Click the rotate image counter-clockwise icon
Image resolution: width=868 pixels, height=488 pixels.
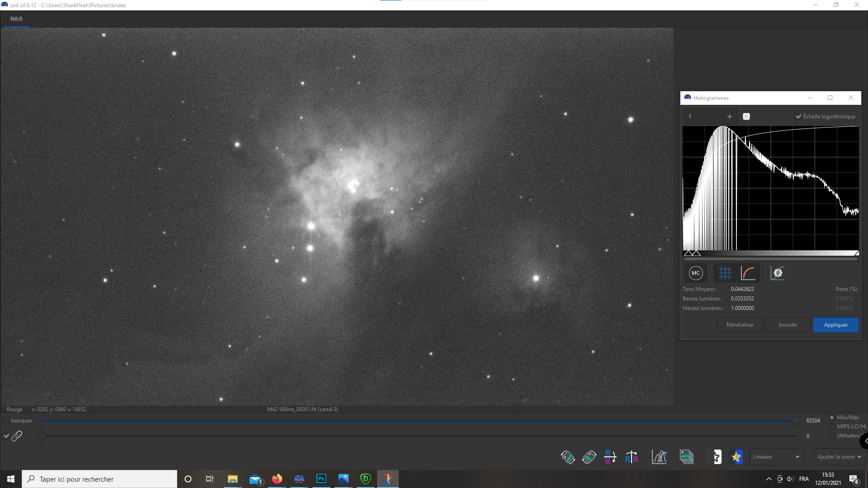click(x=568, y=457)
